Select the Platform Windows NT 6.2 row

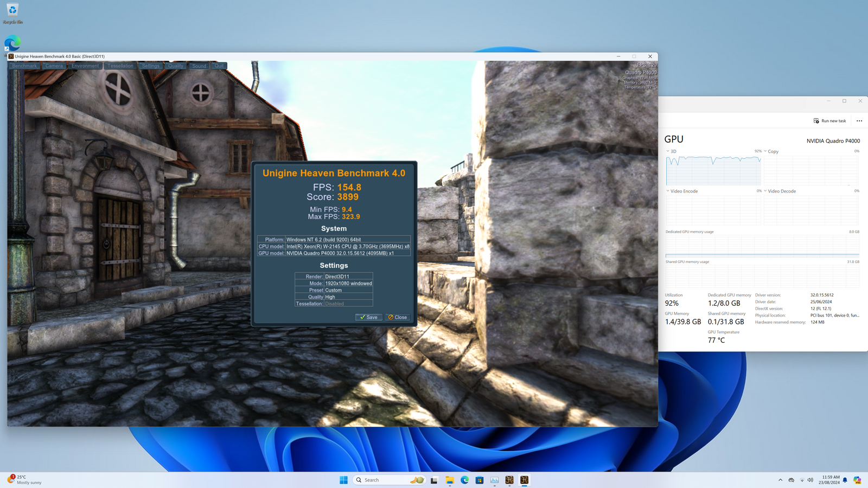click(334, 239)
